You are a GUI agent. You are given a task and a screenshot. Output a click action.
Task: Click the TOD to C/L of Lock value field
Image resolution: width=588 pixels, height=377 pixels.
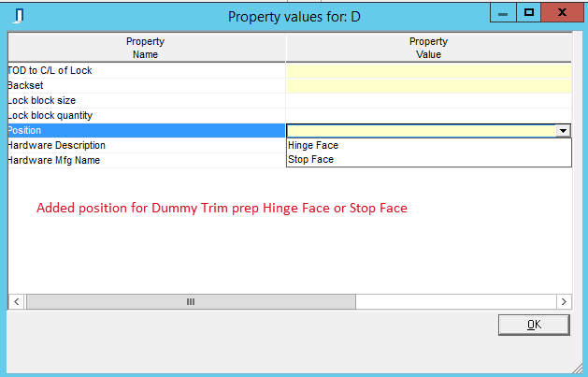pyautogui.click(x=428, y=70)
